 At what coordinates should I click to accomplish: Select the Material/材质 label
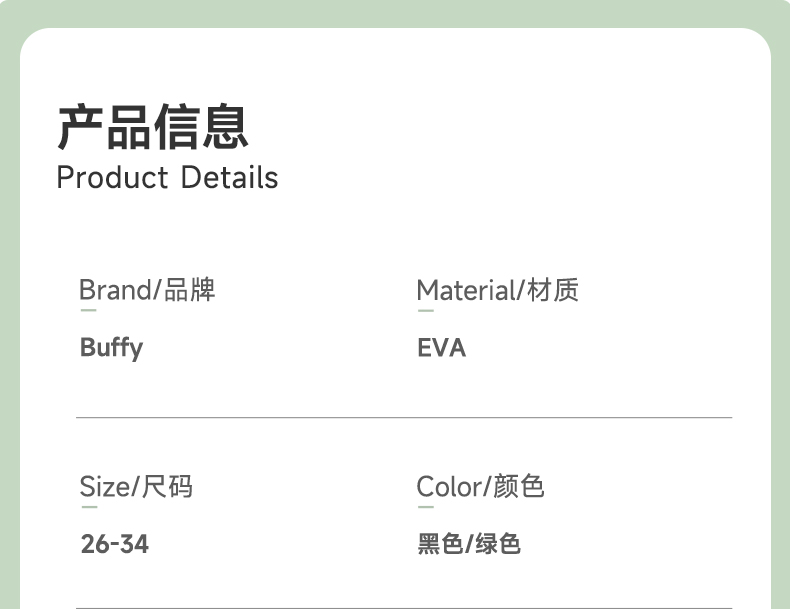(x=497, y=290)
